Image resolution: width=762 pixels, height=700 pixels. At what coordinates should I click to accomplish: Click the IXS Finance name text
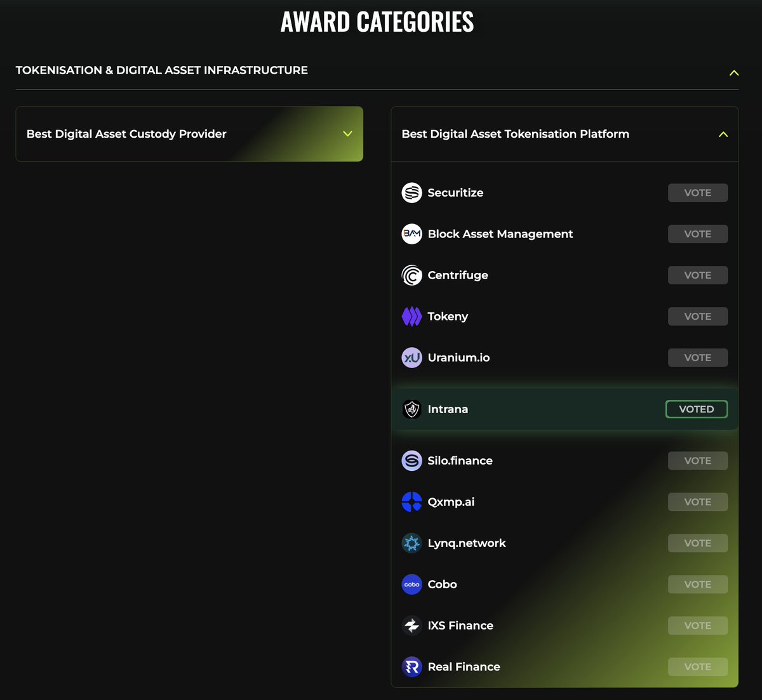(x=460, y=626)
